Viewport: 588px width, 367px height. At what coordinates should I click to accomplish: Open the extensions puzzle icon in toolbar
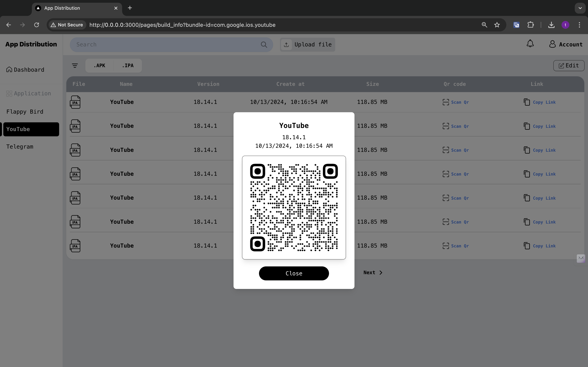point(531,25)
